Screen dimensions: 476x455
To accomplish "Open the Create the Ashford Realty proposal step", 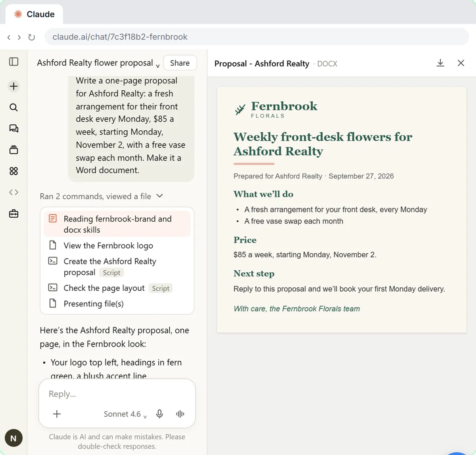I will click(117, 267).
